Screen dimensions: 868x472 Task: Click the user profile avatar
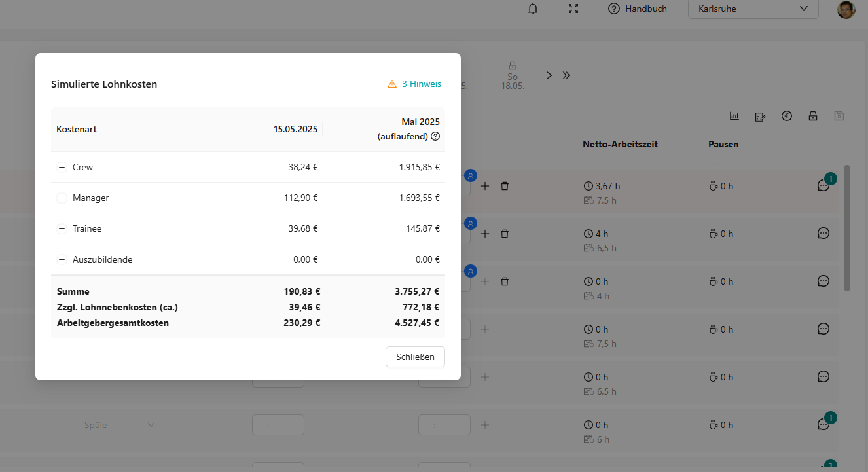(x=846, y=9)
